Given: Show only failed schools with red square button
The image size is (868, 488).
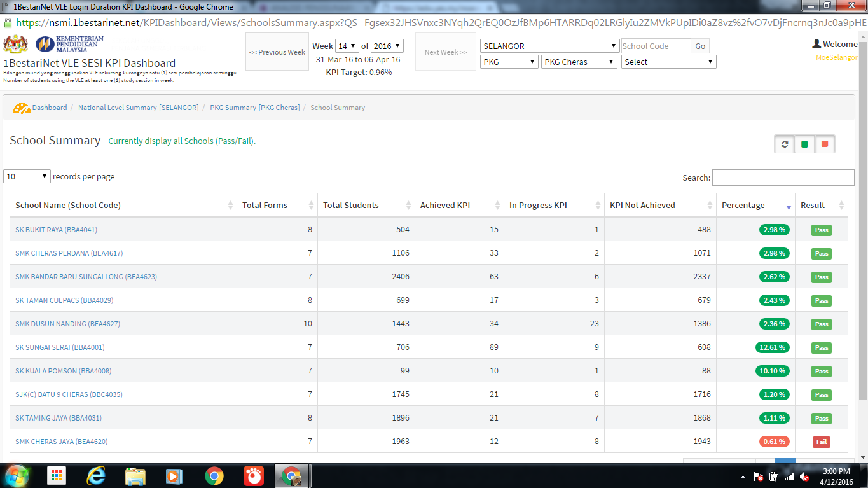Looking at the screenshot, I should pos(825,144).
